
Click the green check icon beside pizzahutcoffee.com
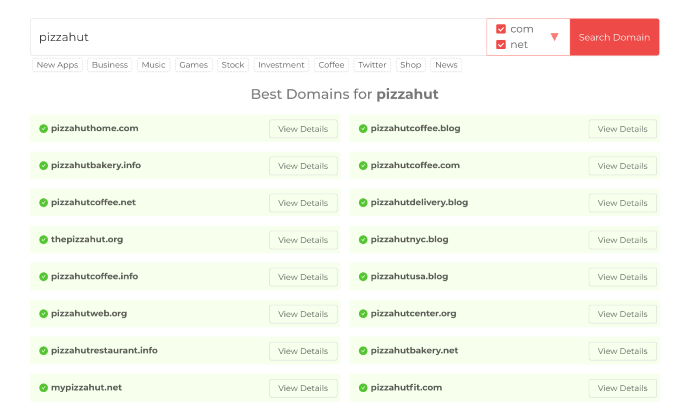tap(363, 166)
